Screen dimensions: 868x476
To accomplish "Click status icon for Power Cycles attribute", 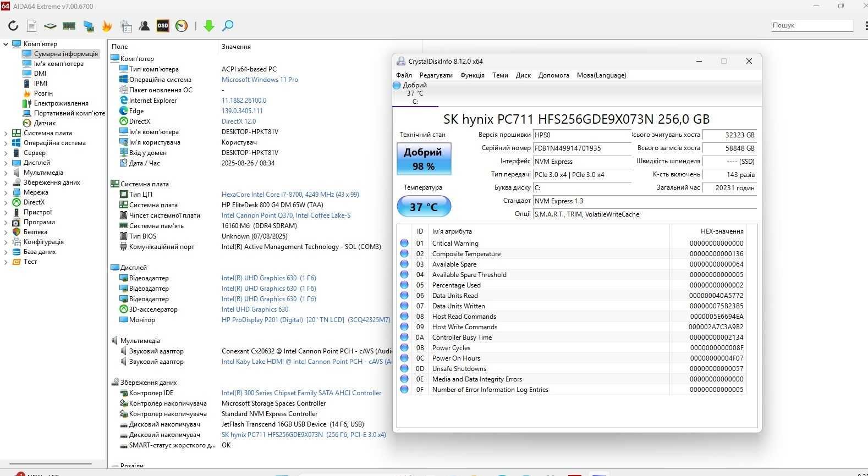I will [404, 347].
